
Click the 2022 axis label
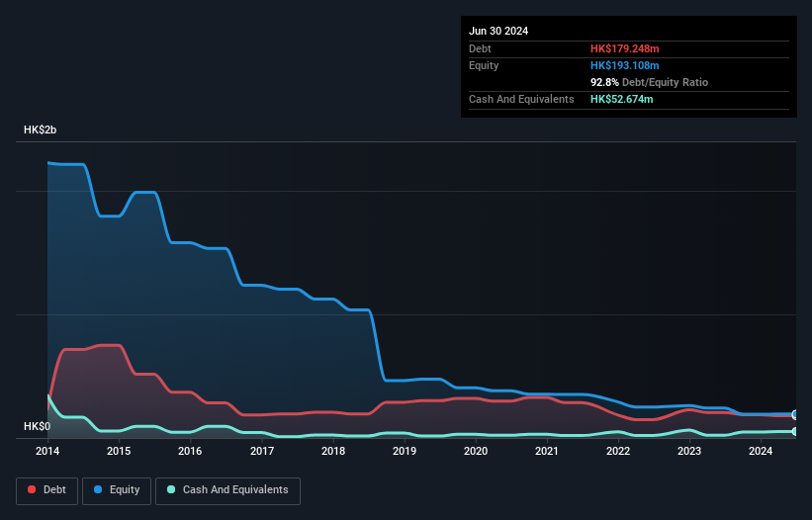point(618,451)
